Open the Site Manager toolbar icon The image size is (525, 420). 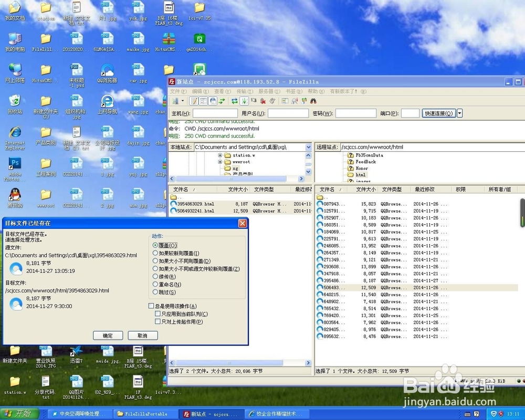pyautogui.click(x=175, y=101)
